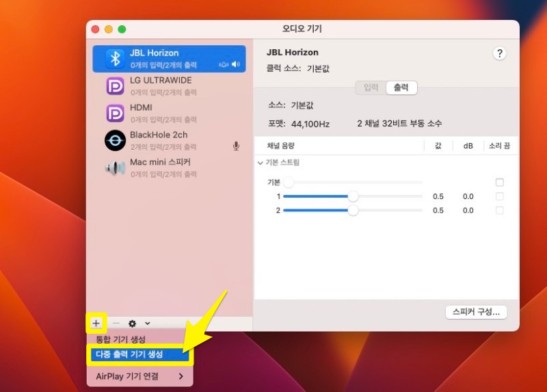
Task: Toggle mute checkbox for channel 1
Action: pos(500,196)
